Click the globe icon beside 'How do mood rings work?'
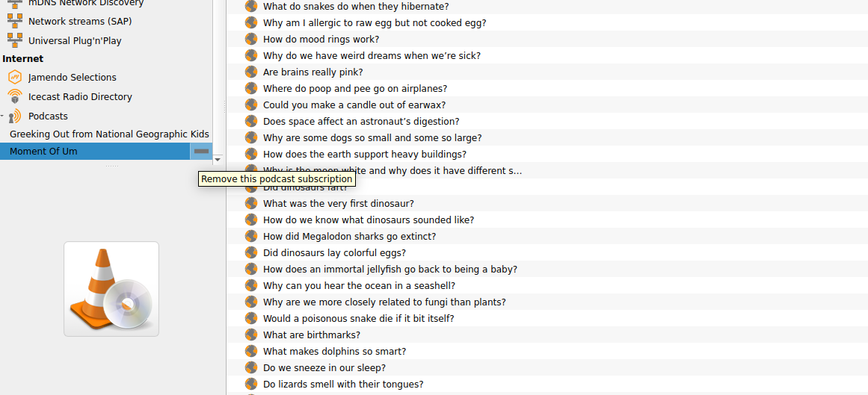This screenshot has width=868, height=395. tap(251, 40)
